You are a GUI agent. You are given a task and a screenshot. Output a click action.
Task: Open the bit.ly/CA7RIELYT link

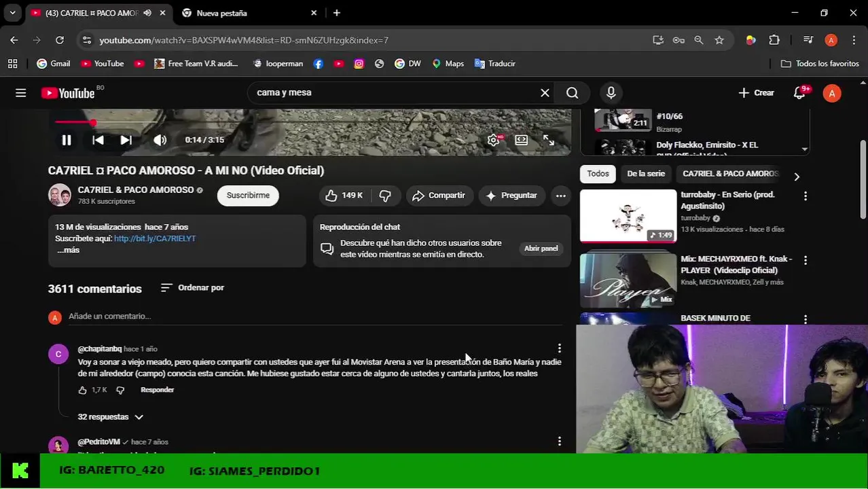point(155,238)
